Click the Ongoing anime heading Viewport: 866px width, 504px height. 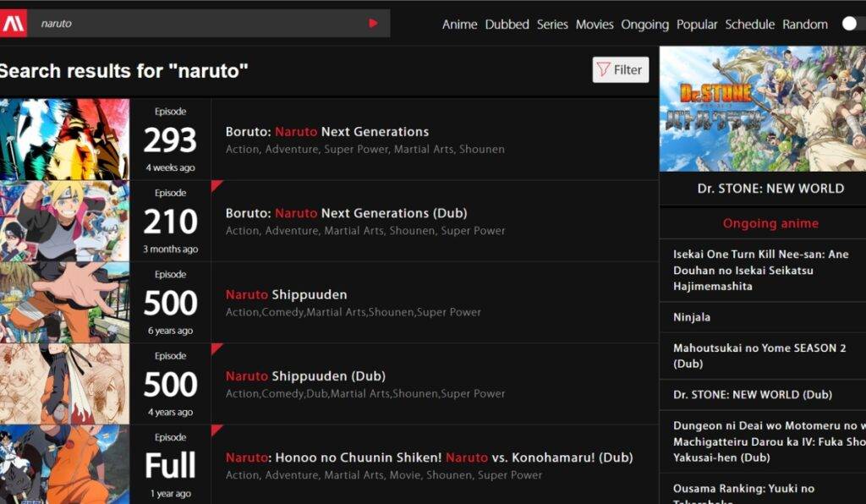pyautogui.click(x=770, y=223)
